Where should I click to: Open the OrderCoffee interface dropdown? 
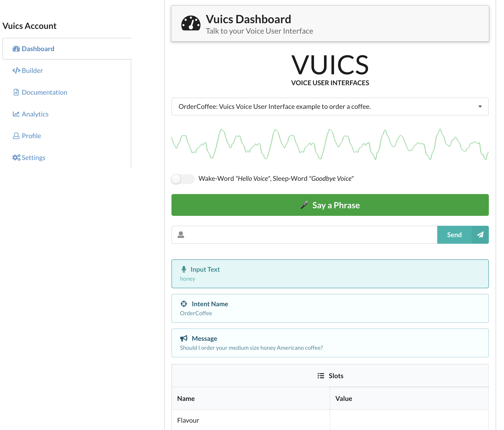330,106
